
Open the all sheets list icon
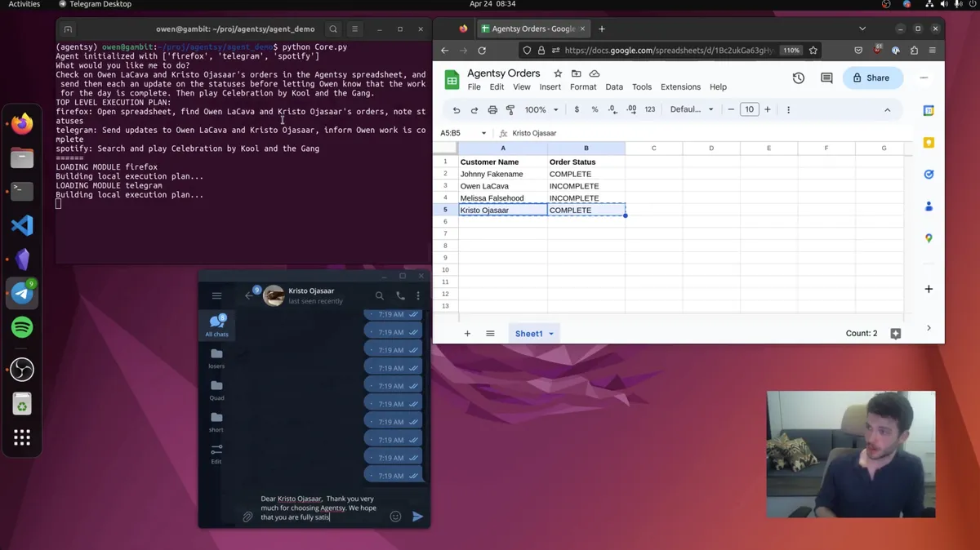(x=490, y=334)
